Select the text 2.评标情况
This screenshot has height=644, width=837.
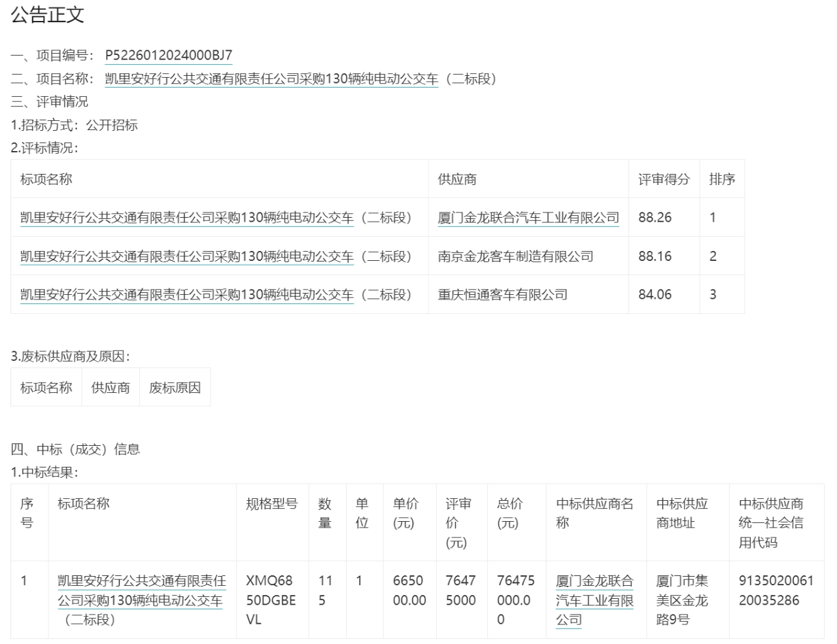(44, 148)
